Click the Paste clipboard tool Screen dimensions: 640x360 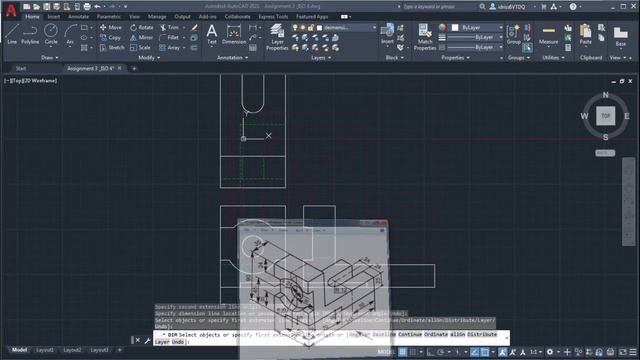click(x=585, y=34)
